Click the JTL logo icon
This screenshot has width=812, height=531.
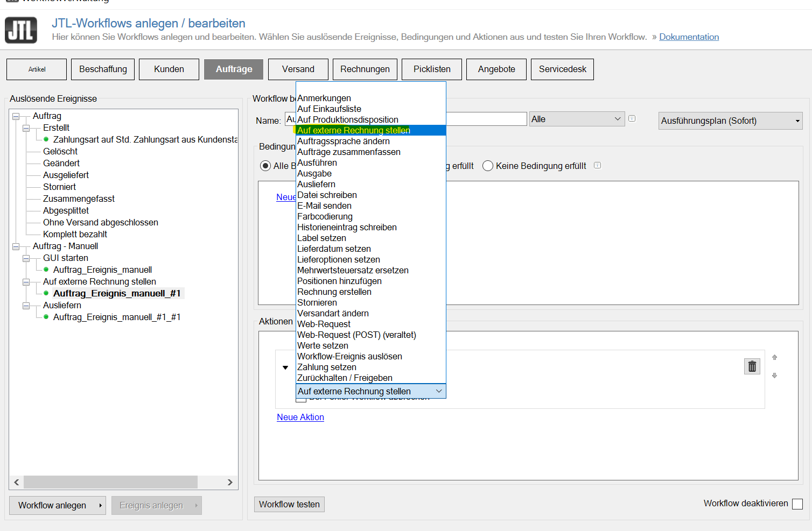pos(21,30)
